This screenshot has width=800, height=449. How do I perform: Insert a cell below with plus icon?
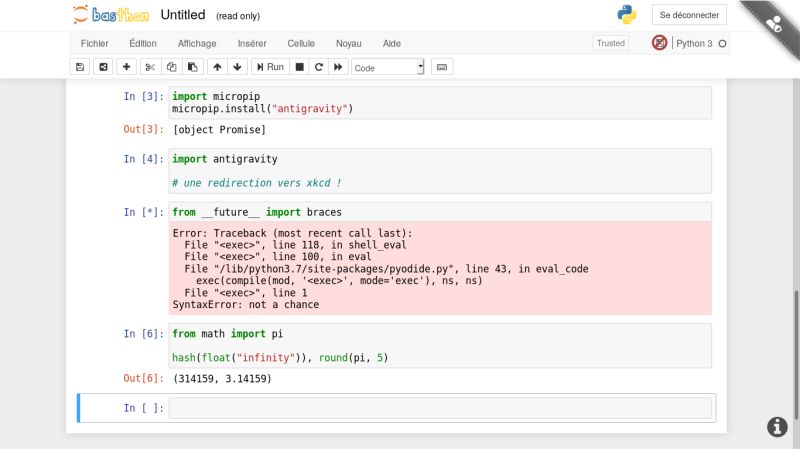point(126,67)
